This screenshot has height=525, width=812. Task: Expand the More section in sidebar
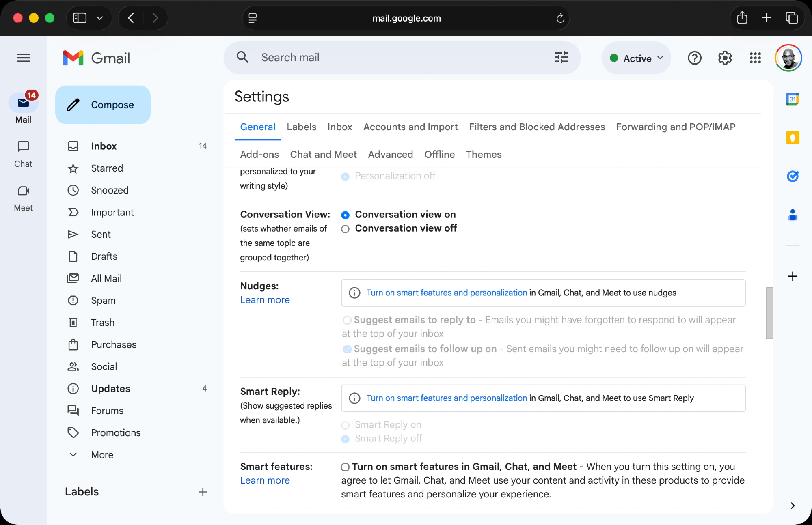click(x=102, y=455)
